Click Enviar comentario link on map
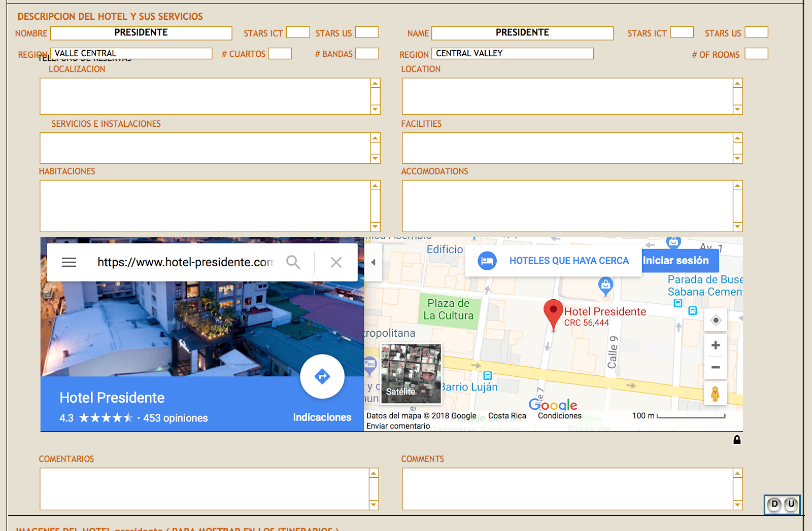Viewport: 812px width, 531px height. tap(398, 426)
